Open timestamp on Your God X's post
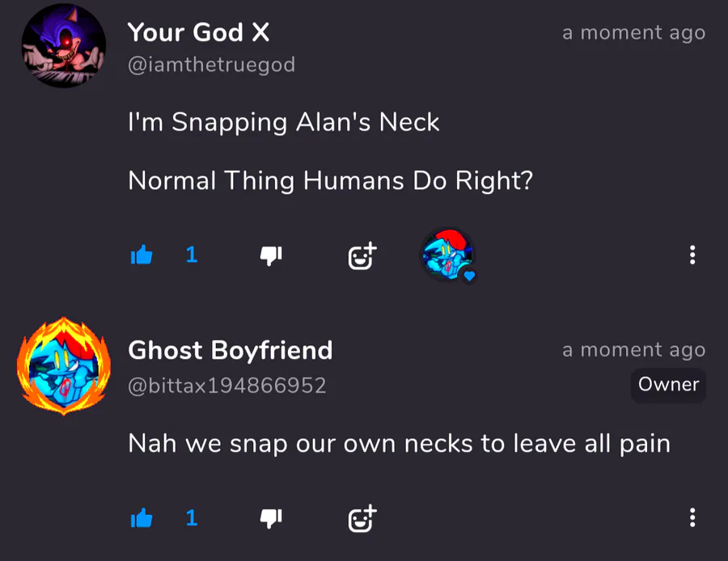Screen dimensions: 728x561 pos(633,33)
